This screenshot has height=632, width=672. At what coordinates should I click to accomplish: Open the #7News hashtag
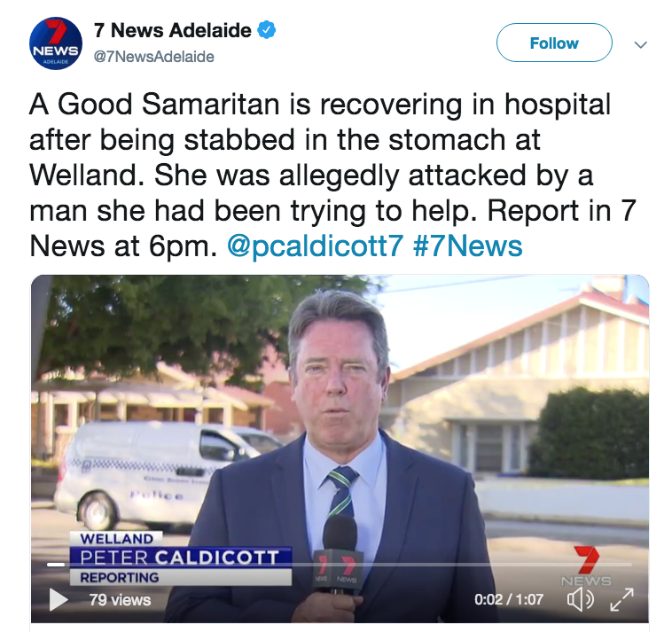(x=468, y=246)
